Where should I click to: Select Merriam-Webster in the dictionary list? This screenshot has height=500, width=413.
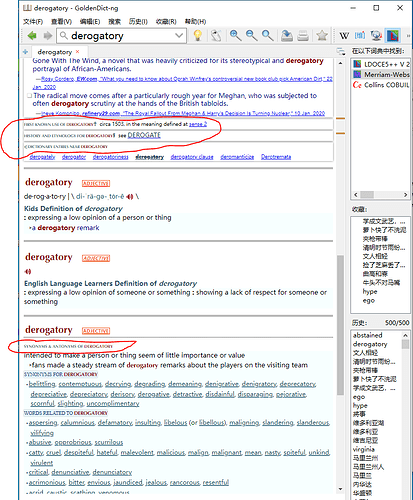(381, 74)
